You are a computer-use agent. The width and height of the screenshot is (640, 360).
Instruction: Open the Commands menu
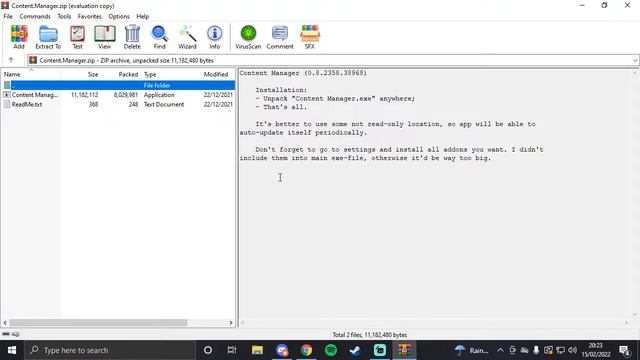pos(35,16)
